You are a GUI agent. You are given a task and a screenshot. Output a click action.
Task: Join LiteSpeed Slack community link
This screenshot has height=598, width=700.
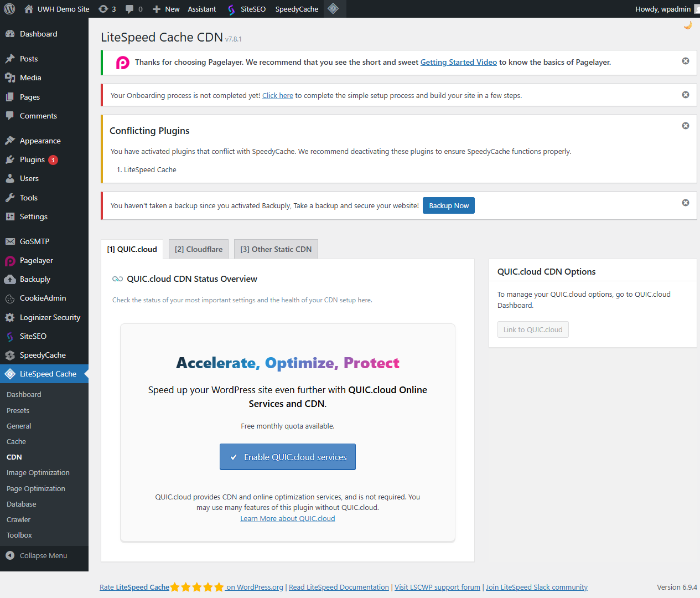tap(537, 587)
